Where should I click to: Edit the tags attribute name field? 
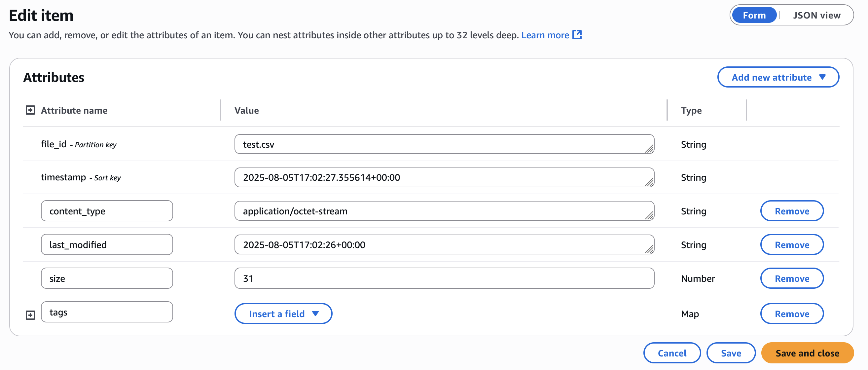click(x=107, y=312)
